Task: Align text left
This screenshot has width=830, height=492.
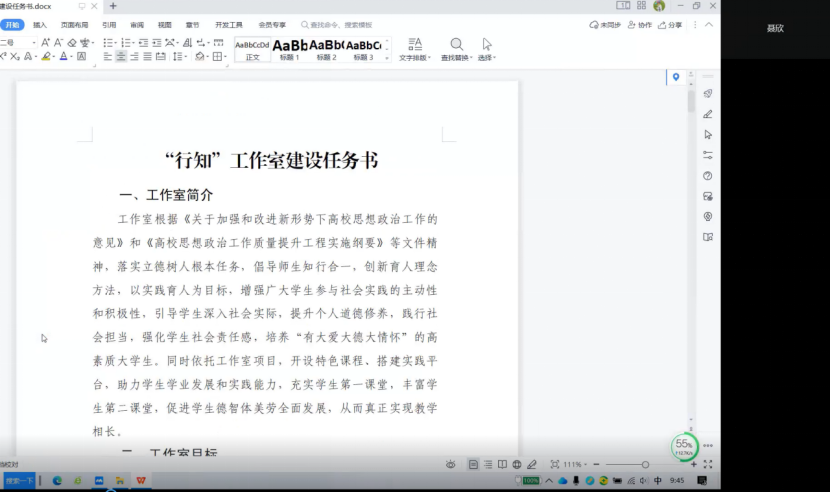Action: (x=107, y=56)
